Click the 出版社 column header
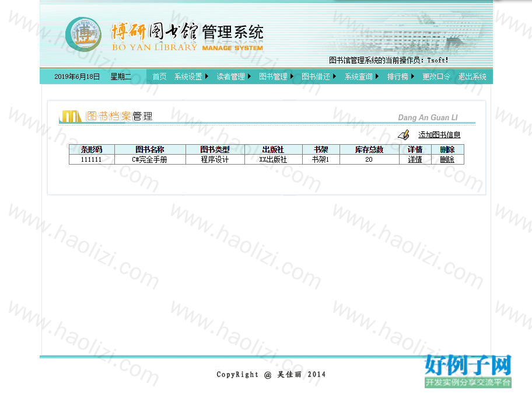Image resolution: width=532 pixels, height=394 pixels. tap(273, 149)
